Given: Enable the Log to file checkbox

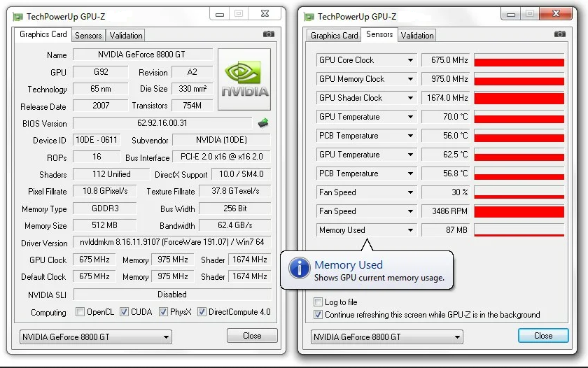Looking at the screenshot, I should 318,302.
